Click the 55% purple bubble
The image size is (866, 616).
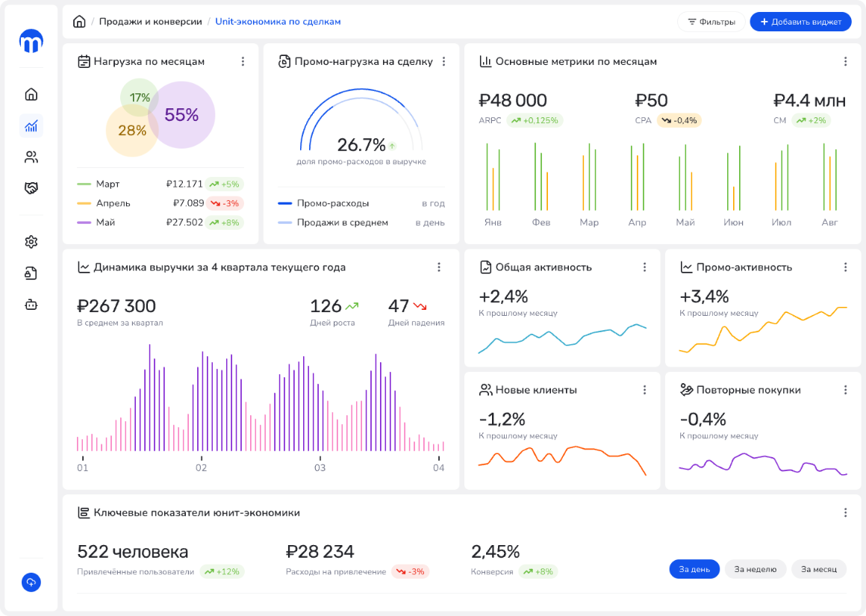pos(181,115)
